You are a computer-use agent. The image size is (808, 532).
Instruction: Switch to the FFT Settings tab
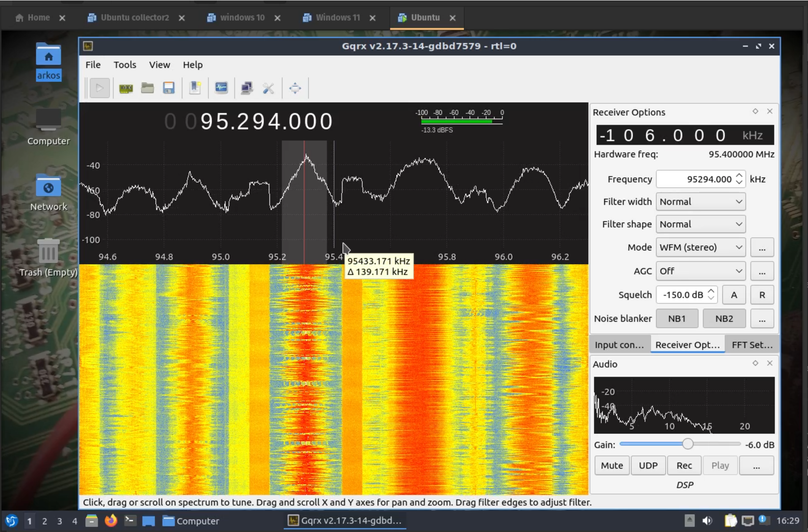pyautogui.click(x=752, y=345)
